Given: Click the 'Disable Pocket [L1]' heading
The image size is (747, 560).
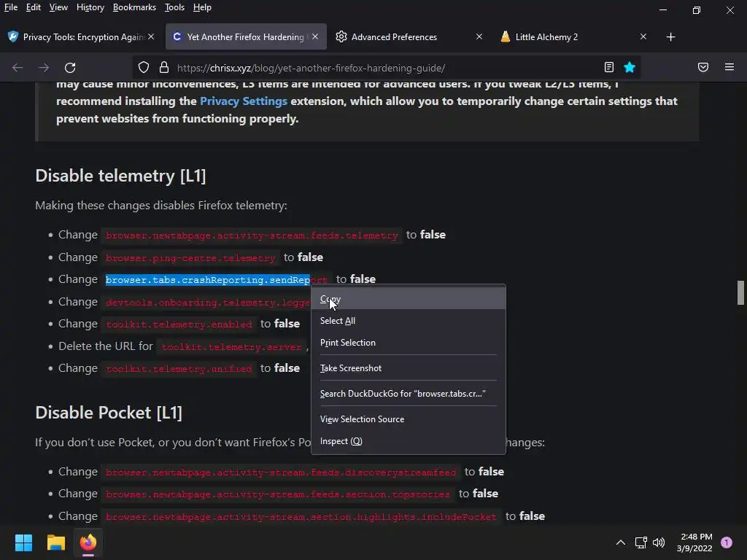Looking at the screenshot, I should coord(109,413).
